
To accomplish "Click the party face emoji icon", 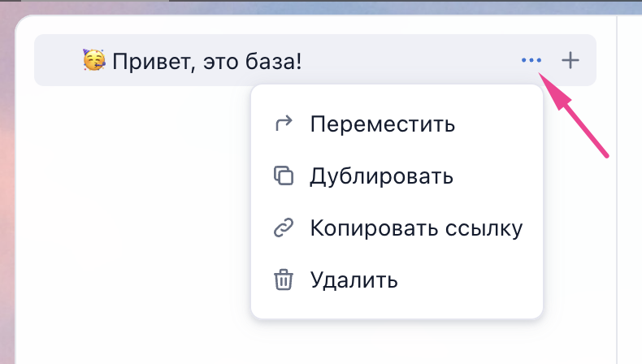I will click(94, 60).
